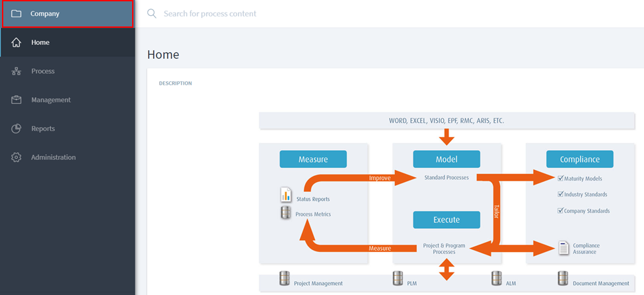Toggle the Company Standards checkbox
644x295 pixels.
(x=560, y=211)
